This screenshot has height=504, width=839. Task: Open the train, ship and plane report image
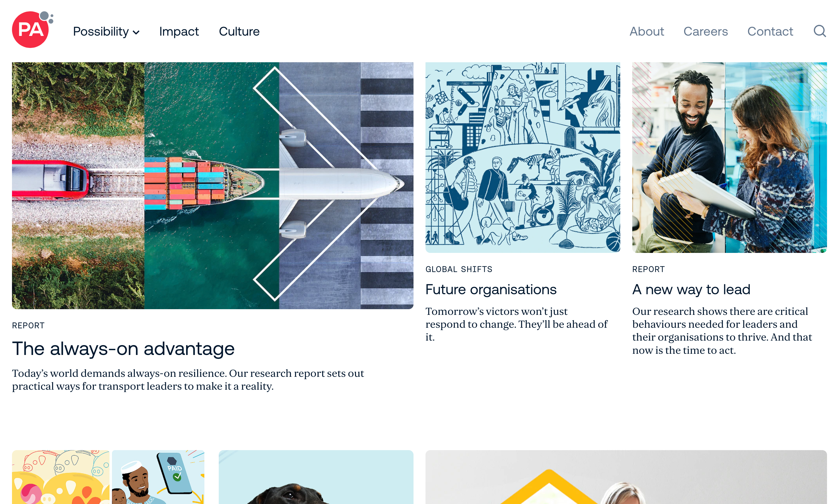pos(212,186)
